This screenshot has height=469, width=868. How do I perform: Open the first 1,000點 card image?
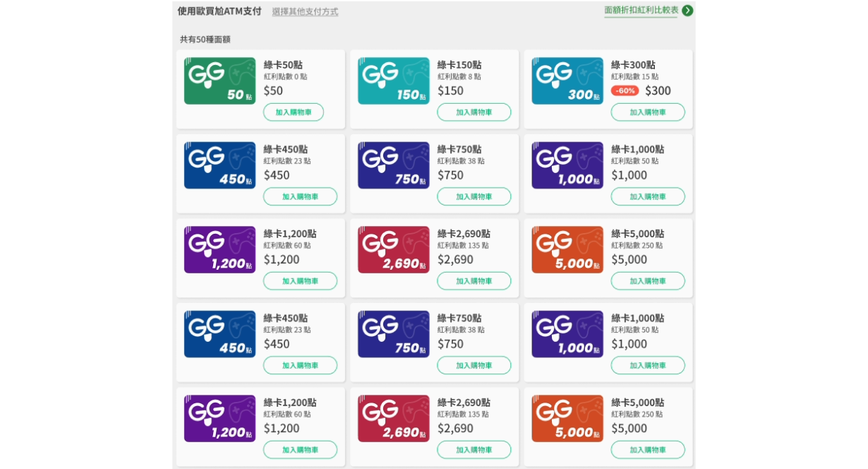click(567, 165)
